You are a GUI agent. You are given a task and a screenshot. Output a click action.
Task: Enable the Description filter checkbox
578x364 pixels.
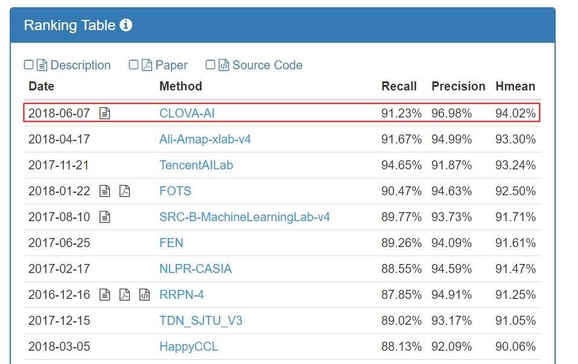28,65
